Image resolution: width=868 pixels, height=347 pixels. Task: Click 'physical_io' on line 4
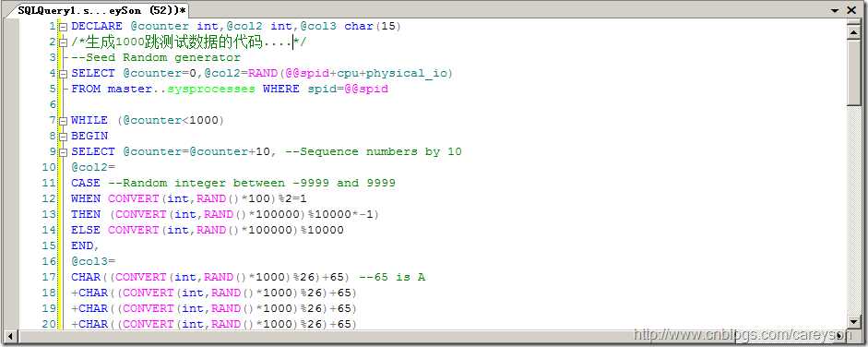pos(407,73)
